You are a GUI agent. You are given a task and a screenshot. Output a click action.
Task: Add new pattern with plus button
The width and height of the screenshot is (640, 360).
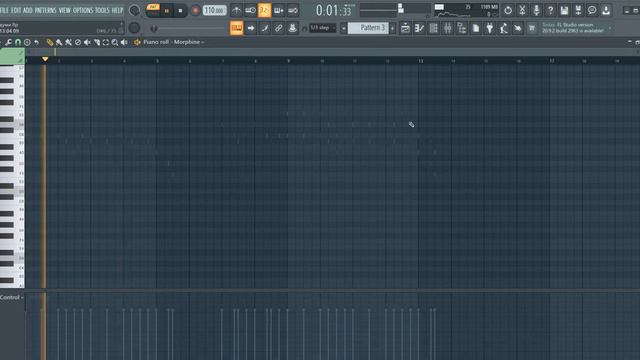[393, 28]
